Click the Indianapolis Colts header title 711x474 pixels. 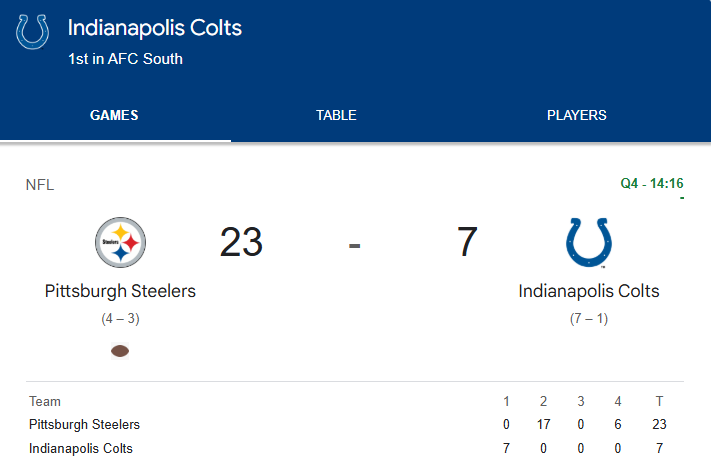155,27
